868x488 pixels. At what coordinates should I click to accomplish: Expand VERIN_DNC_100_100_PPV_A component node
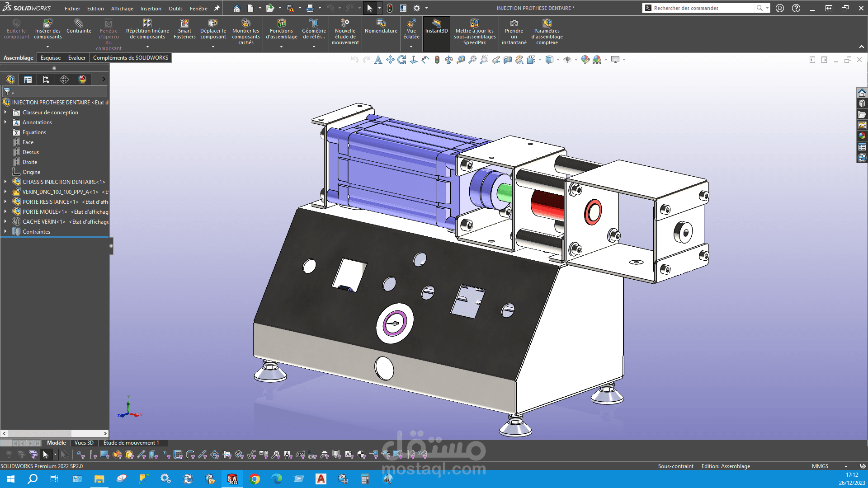pyautogui.click(x=5, y=192)
